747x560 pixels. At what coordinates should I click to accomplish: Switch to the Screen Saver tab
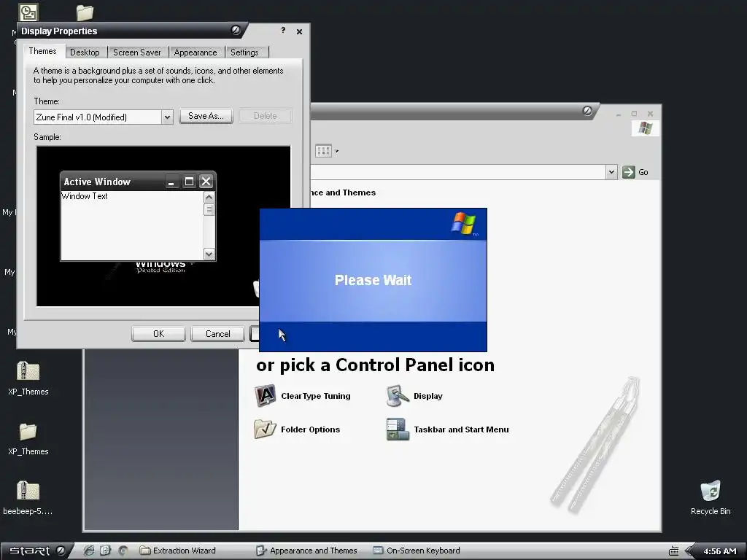tap(136, 52)
